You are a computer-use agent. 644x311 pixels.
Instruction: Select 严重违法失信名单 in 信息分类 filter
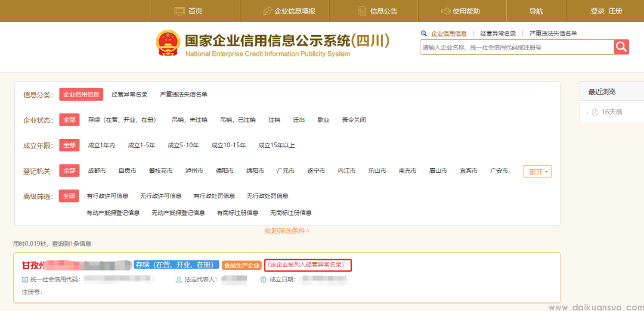pos(184,94)
